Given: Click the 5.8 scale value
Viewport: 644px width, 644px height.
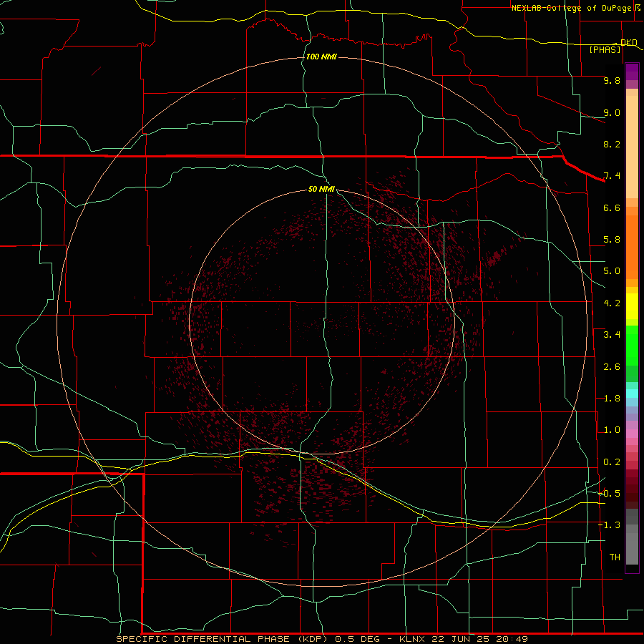Looking at the screenshot, I should click(x=612, y=240).
